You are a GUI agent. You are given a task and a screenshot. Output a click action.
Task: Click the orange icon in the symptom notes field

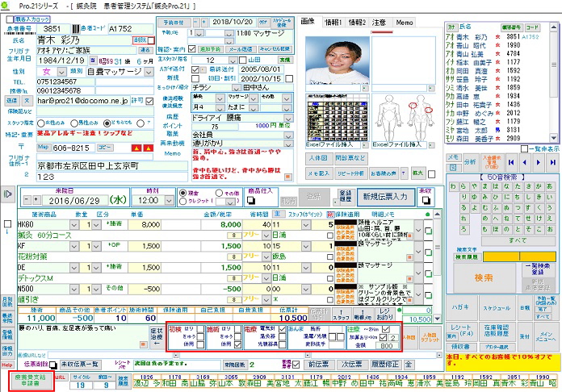point(144,344)
